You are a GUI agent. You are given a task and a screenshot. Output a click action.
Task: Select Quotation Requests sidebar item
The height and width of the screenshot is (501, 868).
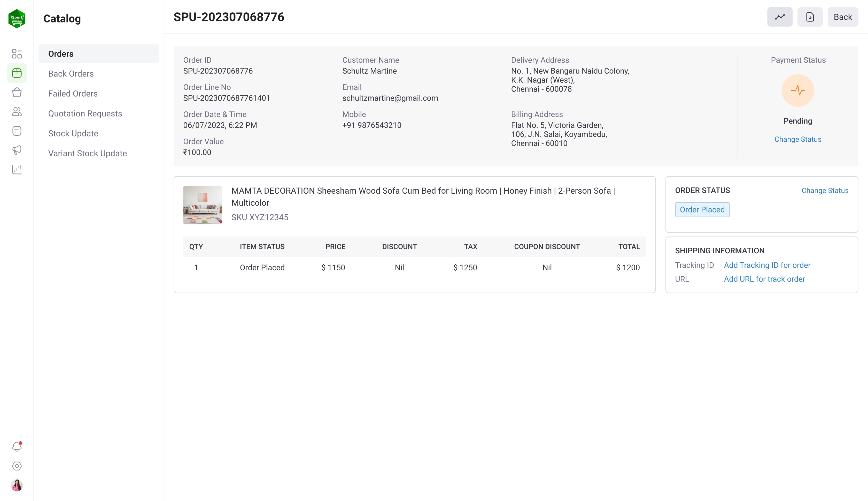click(85, 113)
